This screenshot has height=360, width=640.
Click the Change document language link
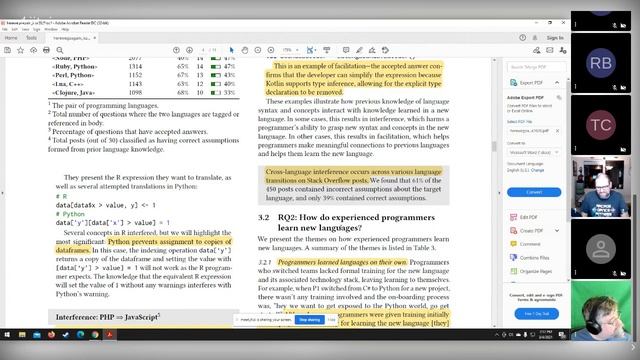click(537, 170)
